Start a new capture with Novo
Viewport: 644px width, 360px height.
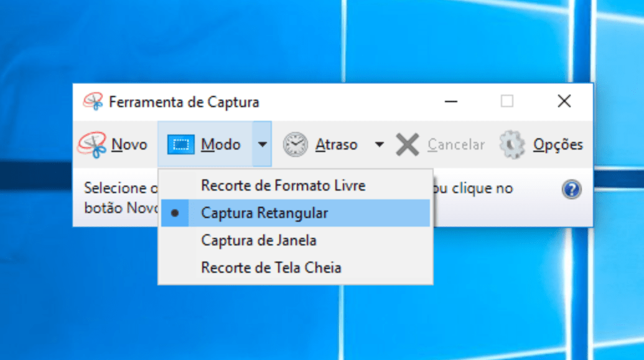click(129, 144)
